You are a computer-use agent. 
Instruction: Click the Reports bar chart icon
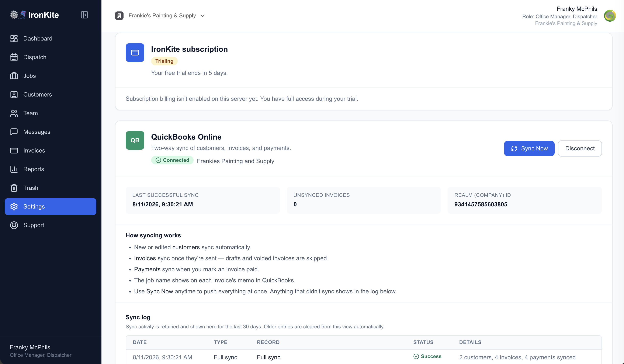pyautogui.click(x=14, y=169)
